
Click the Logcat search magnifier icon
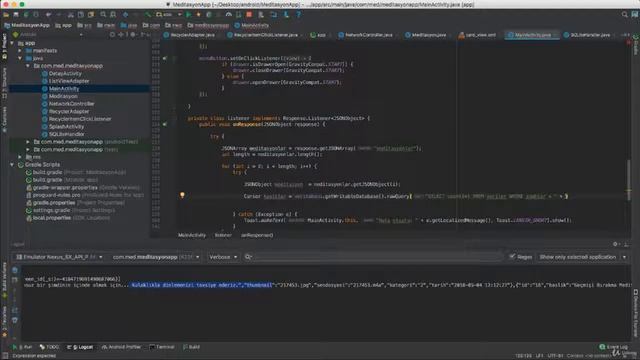[248, 257]
